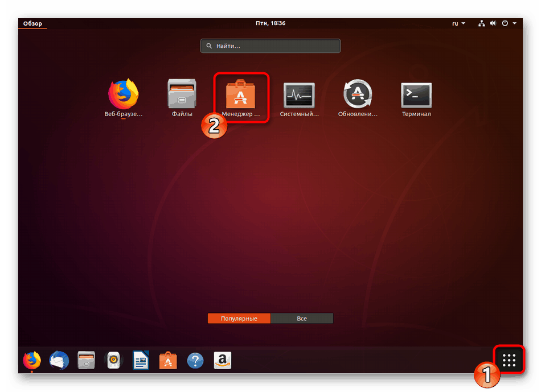Select the Популярные tab
541x392 pixels.
pos(239,318)
